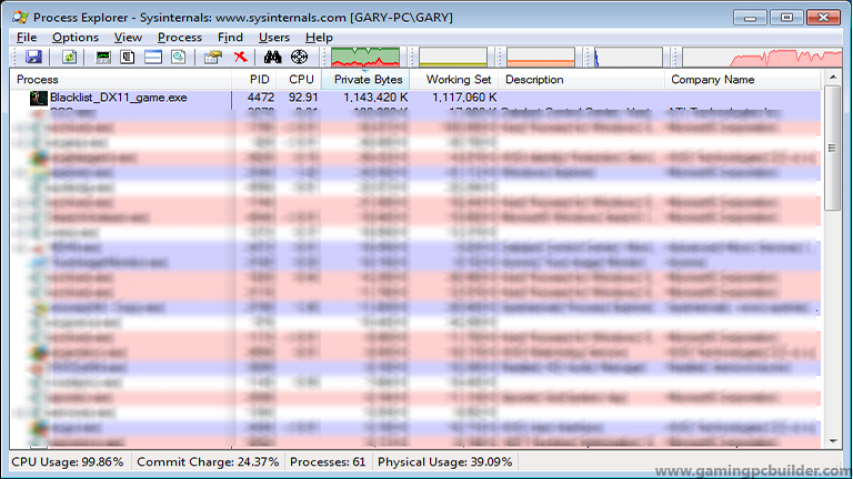Open the File menu
Screen dimensions: 853x479
[x=27, y=37]
